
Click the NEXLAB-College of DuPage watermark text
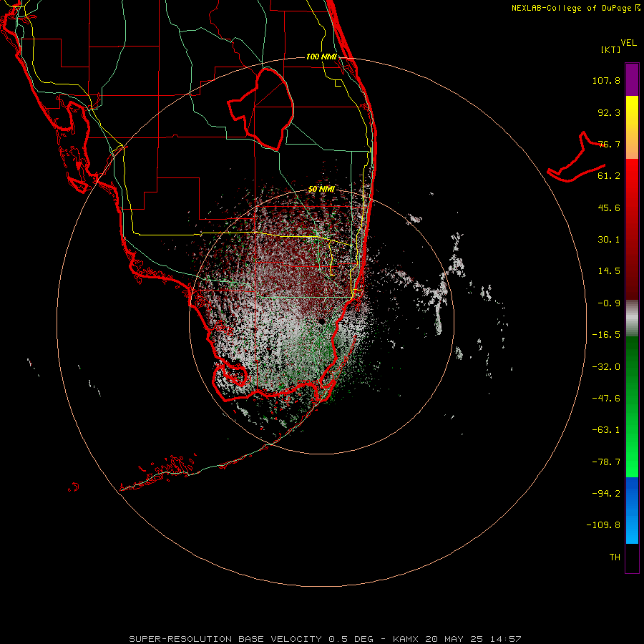pos(576,8)
